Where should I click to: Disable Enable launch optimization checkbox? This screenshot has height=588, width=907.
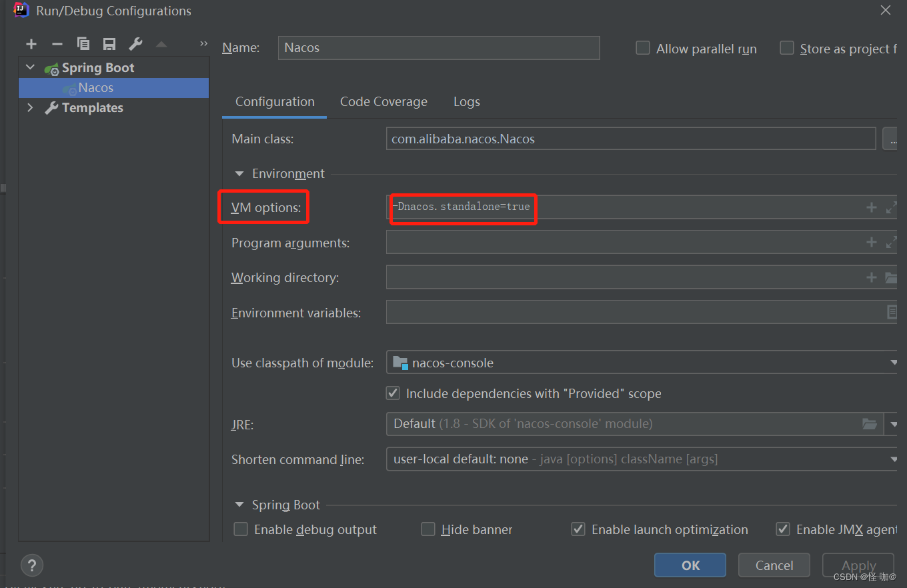(x=578, y=529)
